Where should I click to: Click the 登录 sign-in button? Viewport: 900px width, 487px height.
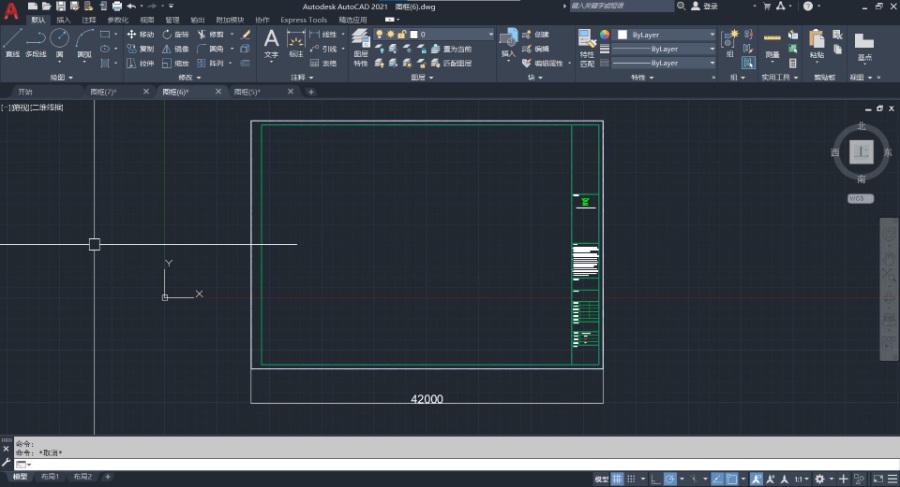click(x=710, y=6)
